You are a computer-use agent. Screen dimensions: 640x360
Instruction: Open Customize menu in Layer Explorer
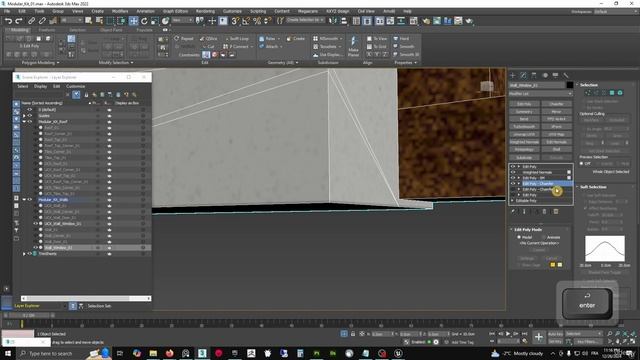[76, 87]
